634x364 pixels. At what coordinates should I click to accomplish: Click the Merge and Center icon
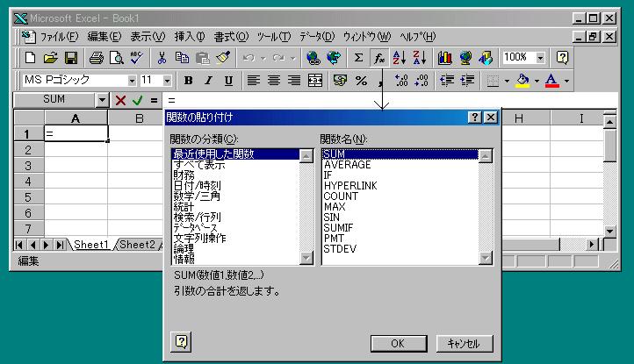tap(315, 81)
